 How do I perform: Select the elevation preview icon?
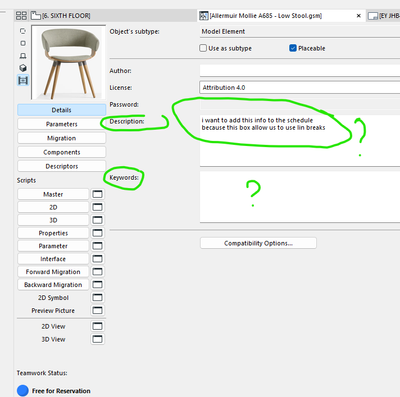click(x=23, y=56)
